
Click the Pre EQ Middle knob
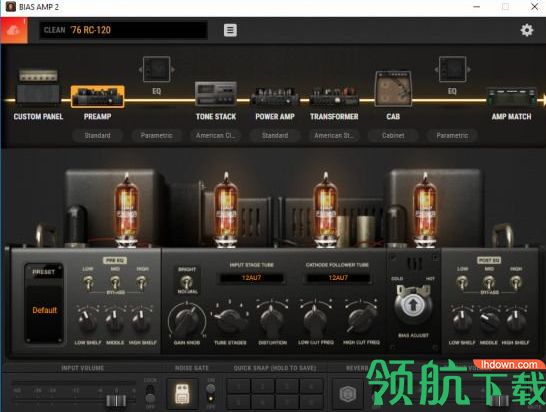[115, 320]
